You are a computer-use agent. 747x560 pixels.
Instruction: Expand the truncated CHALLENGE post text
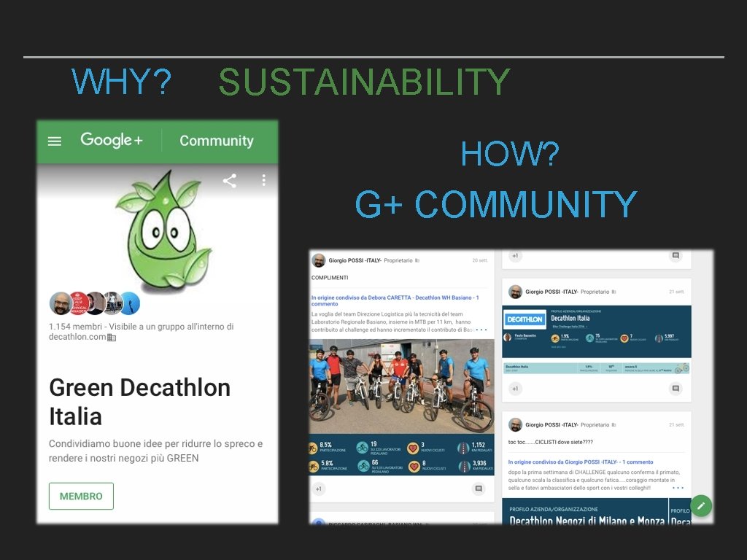click(x=678, y=488)
